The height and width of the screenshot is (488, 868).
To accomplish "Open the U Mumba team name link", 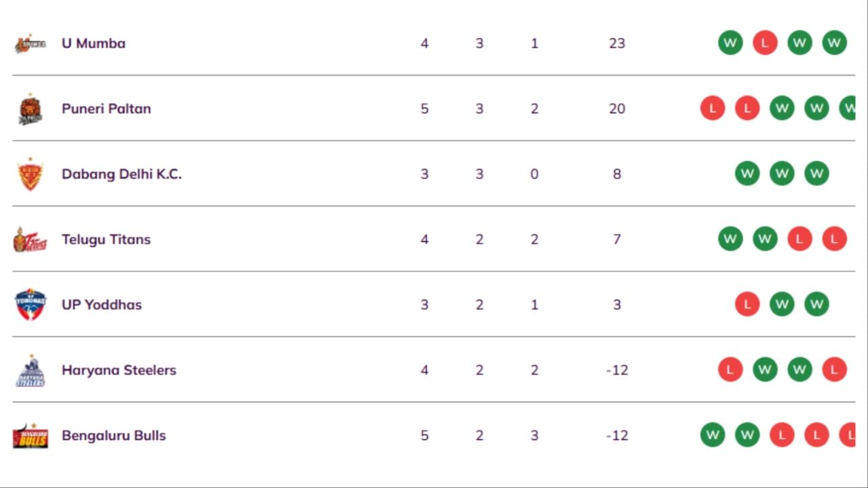I will pos(94,43).
